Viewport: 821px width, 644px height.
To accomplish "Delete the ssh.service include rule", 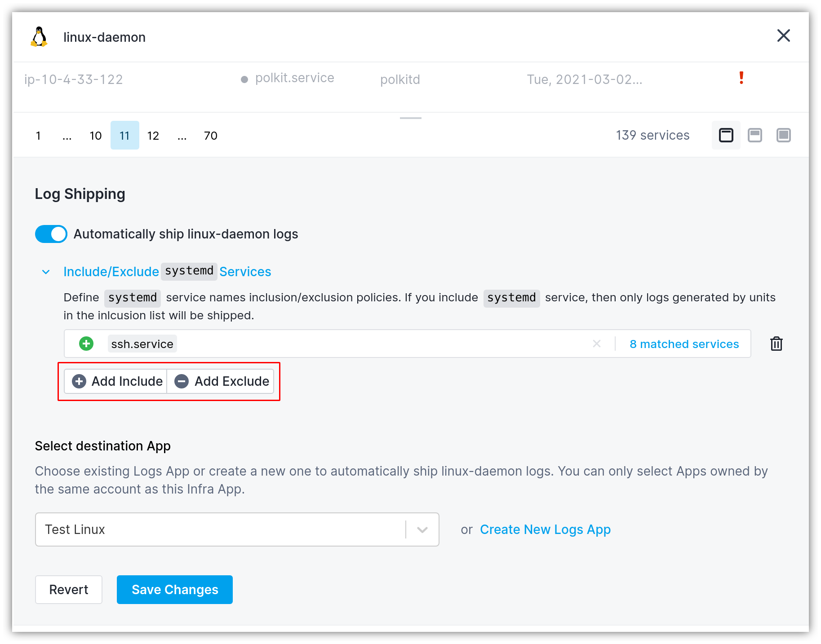I will point(776,344).
